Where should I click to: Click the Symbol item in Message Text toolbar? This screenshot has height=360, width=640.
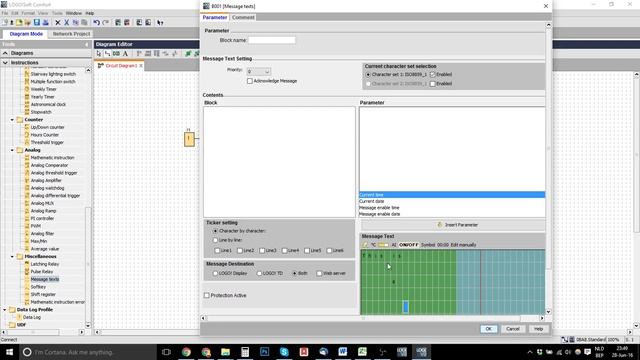click(428, 245)
